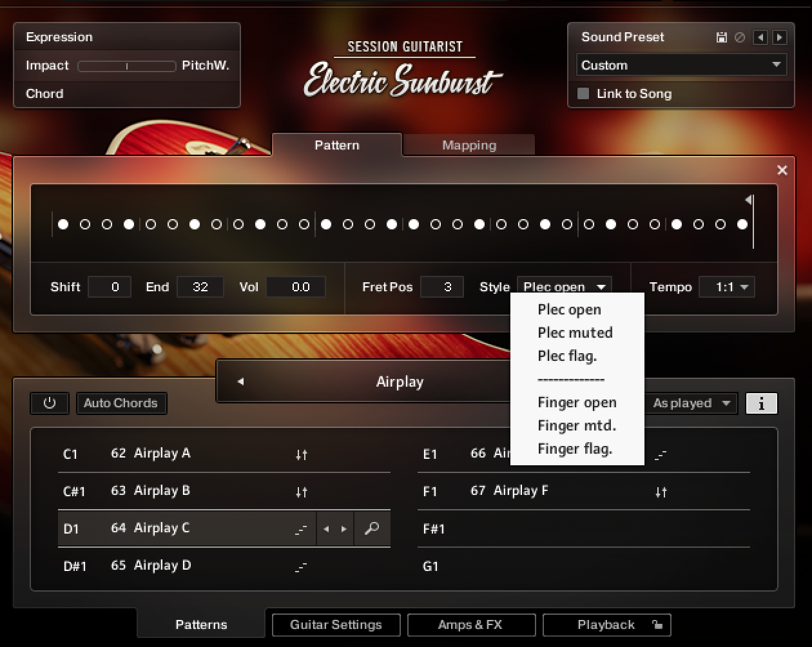Switch to the Patterns bottom tab
This screenshot has height=647, width=812.
pos(201,624)
